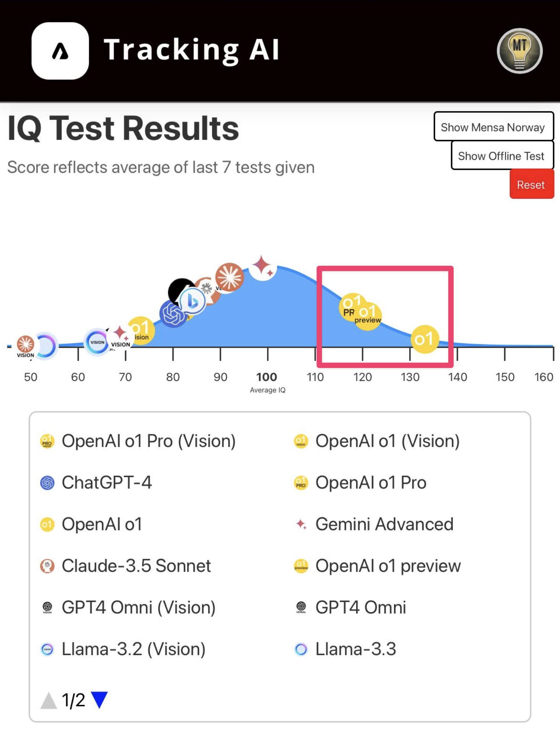Screen dimensions: 560x735
Task: Click the Tracking AI header title
Action: tap(192, 50)
